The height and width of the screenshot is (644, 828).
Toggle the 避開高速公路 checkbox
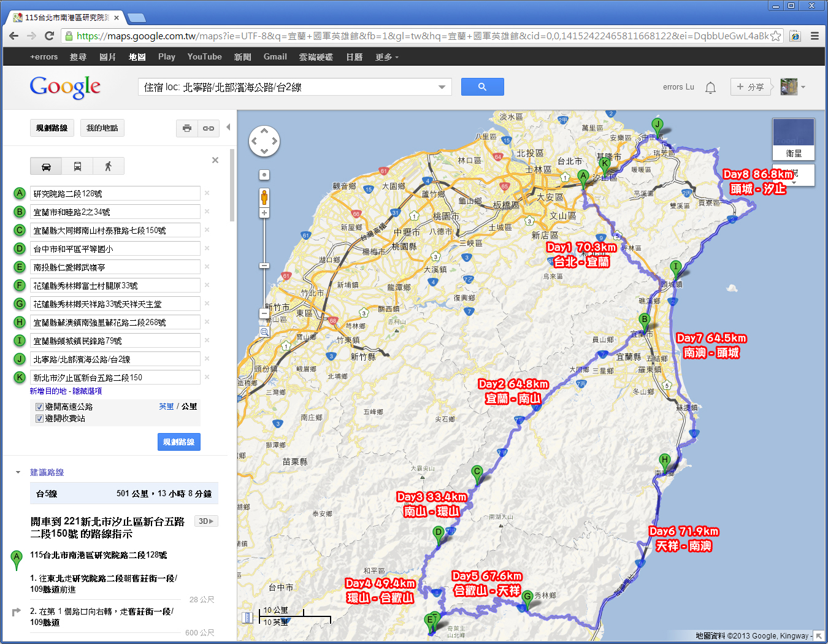[39, 407]
